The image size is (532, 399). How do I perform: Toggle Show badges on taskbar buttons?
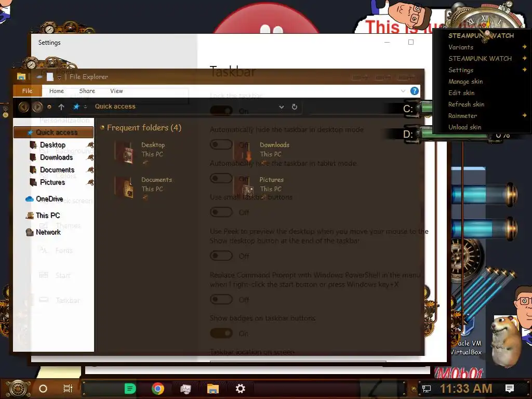(221, 333)
